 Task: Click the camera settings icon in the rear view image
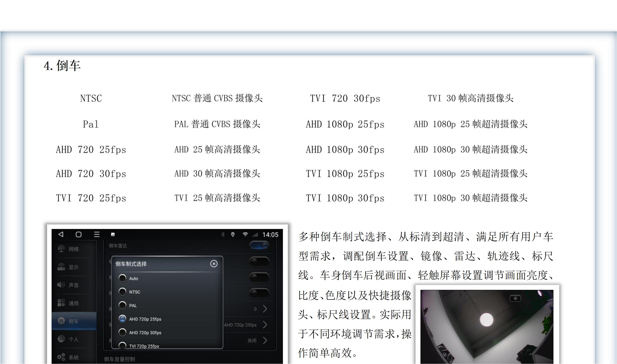[x=515, y=299]
